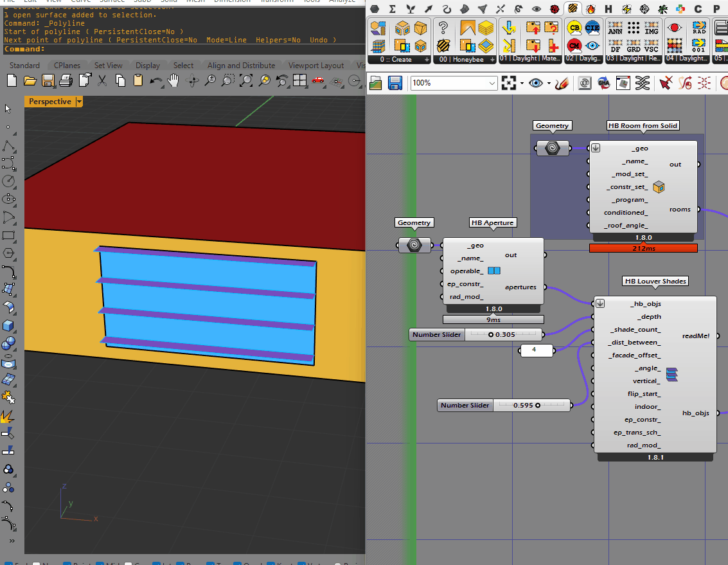Select the Polyline tool in left sidebar

point(8,146)
